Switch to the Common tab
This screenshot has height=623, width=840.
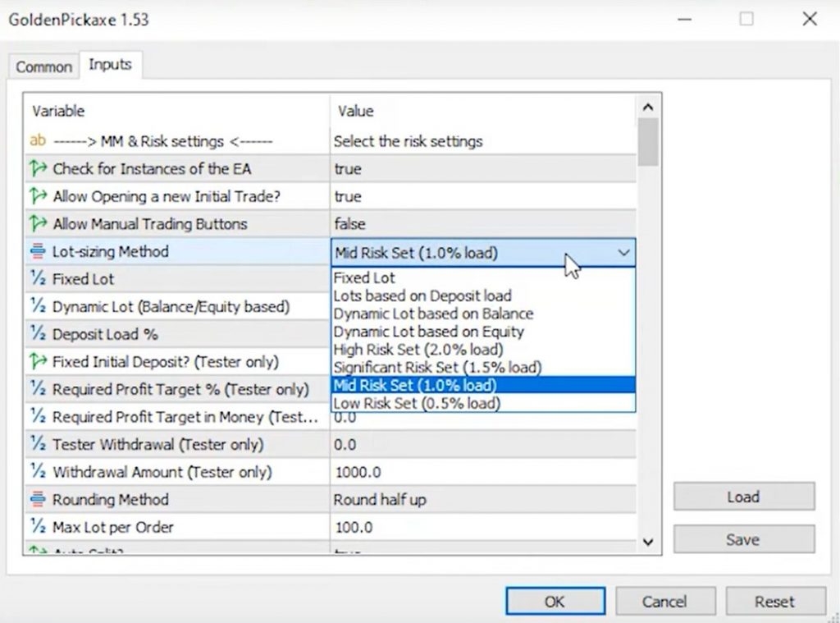click(44, 67)
